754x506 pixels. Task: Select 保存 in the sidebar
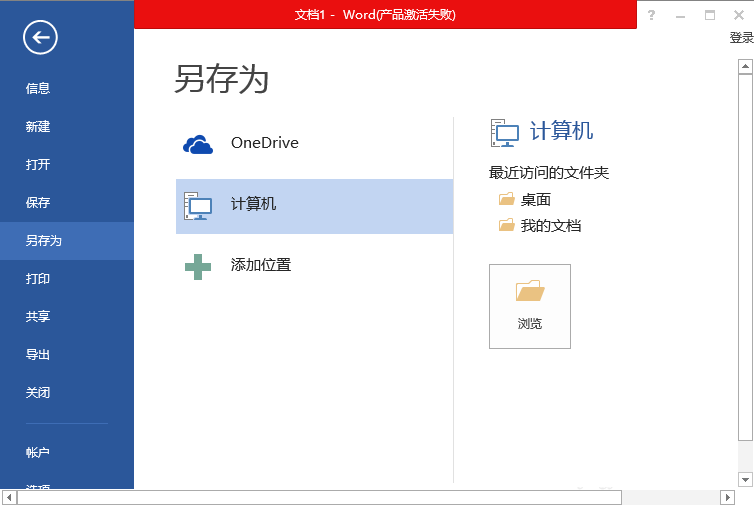[38, 202]
